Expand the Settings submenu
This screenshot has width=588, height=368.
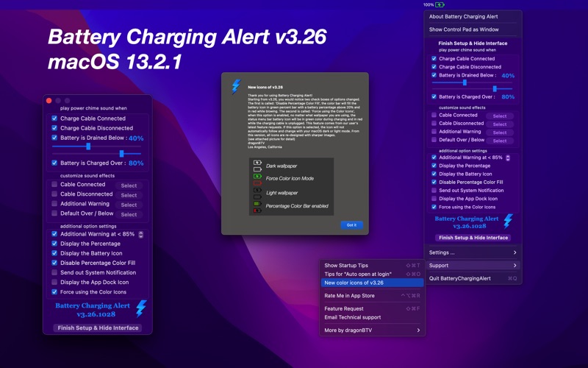(x=473, y=252)
